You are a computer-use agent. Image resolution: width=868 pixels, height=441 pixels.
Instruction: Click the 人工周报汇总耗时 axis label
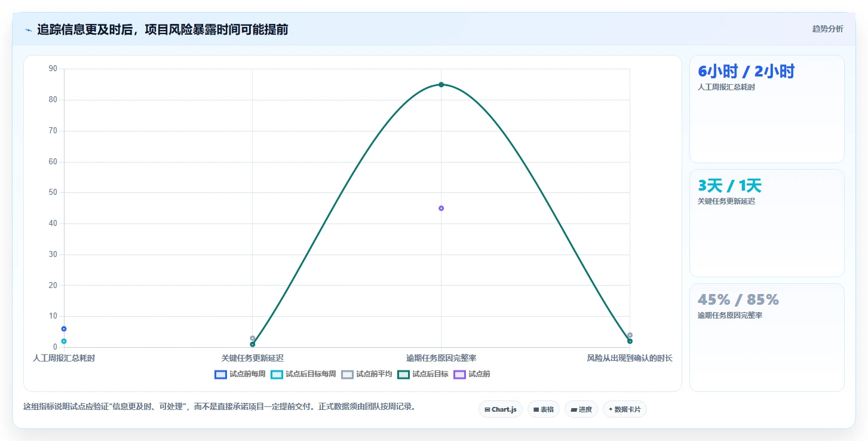(x=64, y=358)
